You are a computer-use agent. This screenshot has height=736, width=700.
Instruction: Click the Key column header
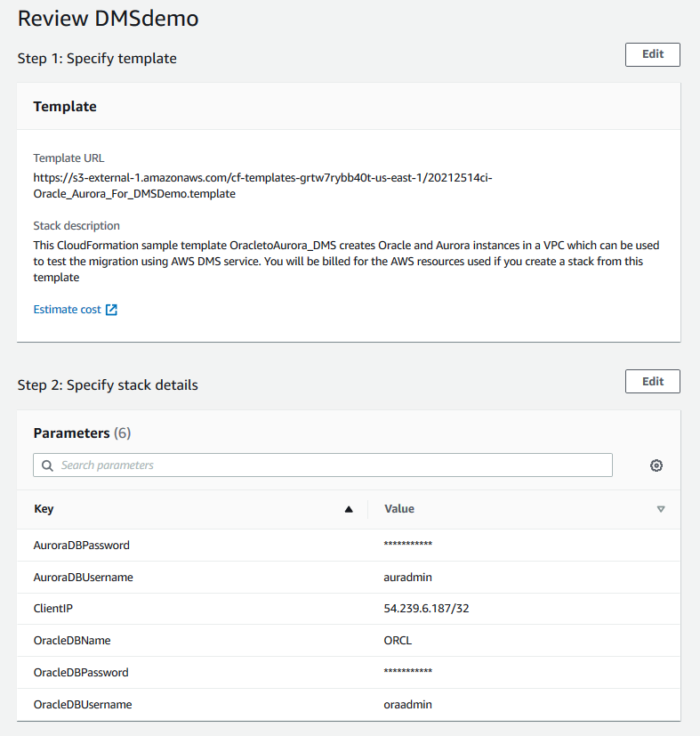(x=44, y=508)
